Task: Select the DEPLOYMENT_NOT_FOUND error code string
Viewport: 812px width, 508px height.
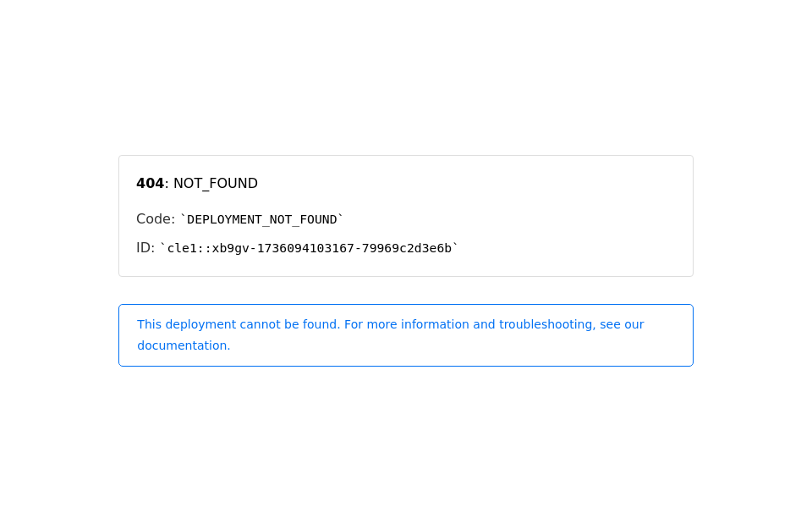Action: coord(261,220)
